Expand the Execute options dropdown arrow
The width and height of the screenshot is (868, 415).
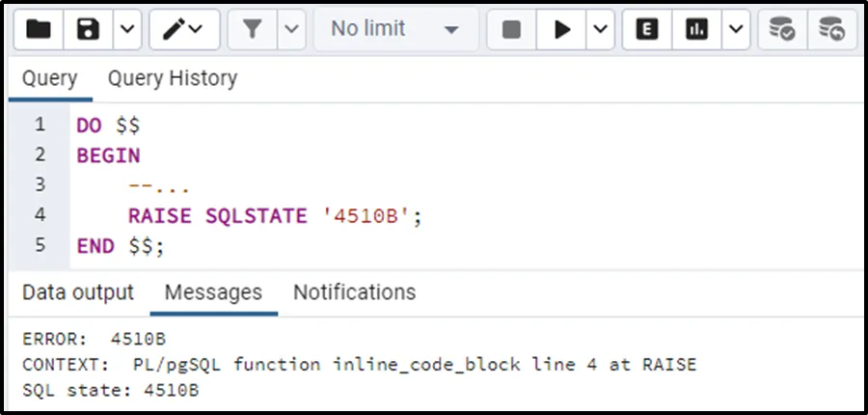point(600,30)
